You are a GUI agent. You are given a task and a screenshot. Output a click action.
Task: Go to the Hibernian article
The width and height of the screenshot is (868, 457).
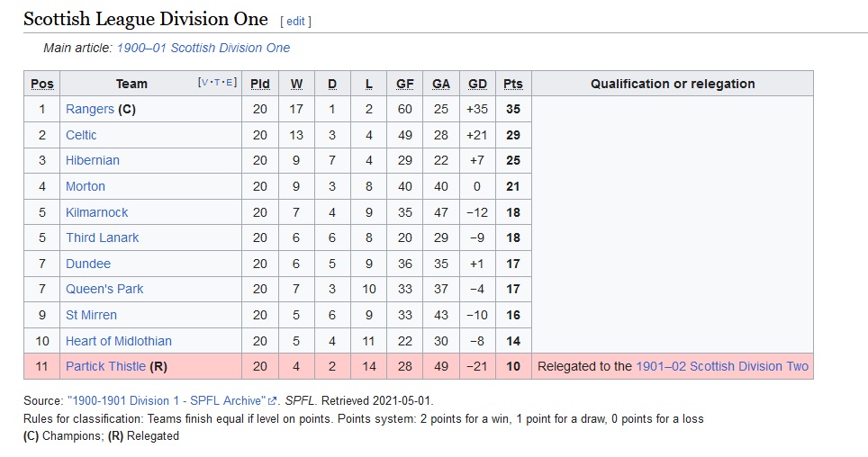93,160
